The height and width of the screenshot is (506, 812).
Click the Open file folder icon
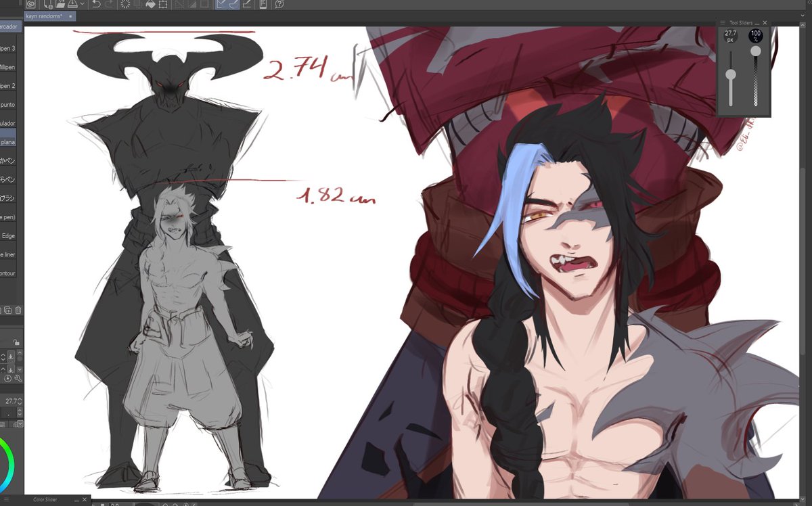(x=61, y=4)
